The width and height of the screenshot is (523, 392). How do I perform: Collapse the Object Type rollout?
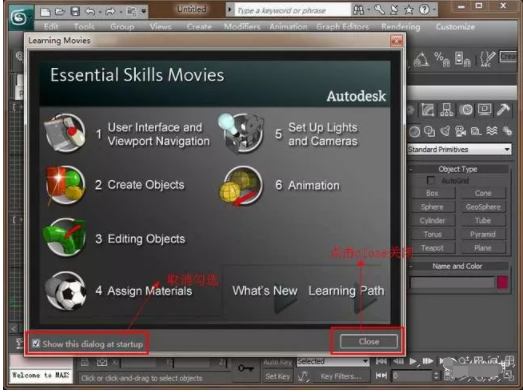coord(459,169)
